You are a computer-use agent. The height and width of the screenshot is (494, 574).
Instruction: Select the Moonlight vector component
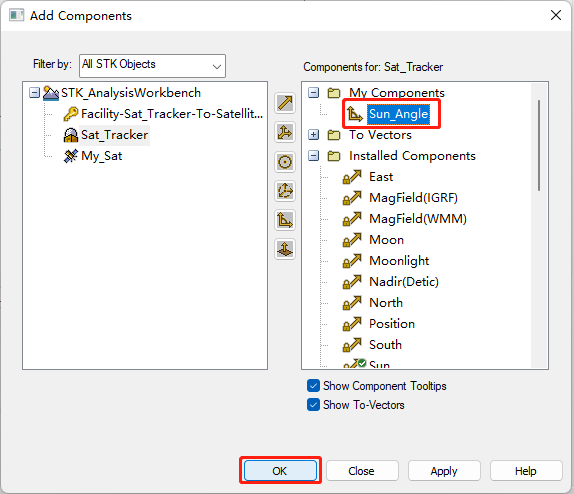399,261
